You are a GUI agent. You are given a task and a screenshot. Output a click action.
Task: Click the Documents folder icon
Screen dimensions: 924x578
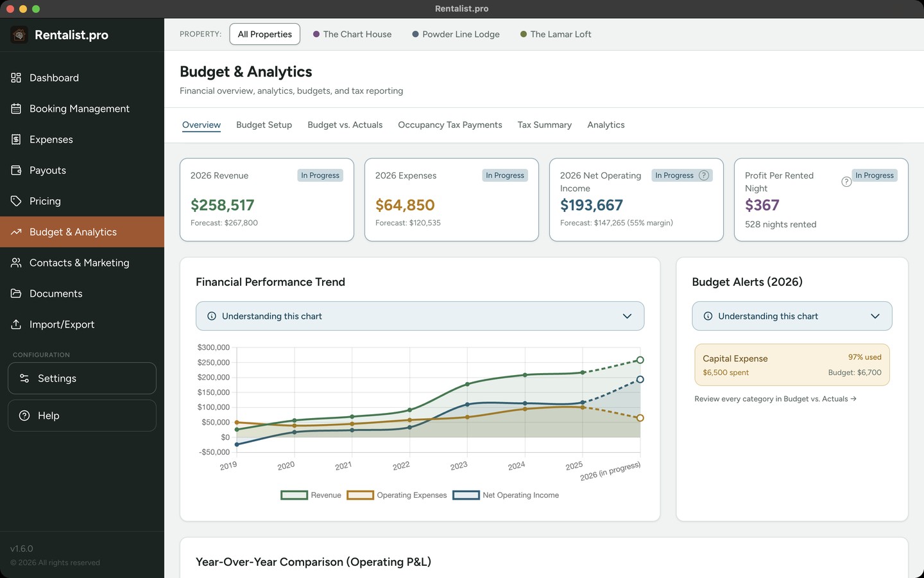16,293
